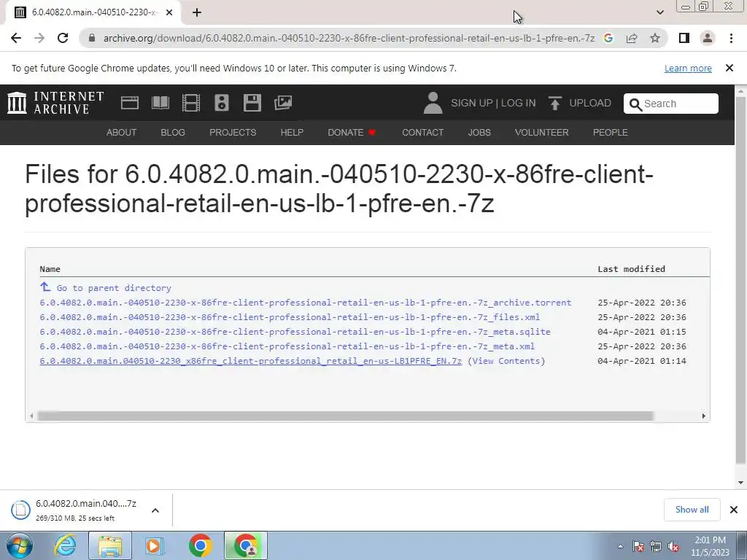Click the right arrow of horizontal scrollbar
The height and width of the screenshot is (560, 747).
704,416
